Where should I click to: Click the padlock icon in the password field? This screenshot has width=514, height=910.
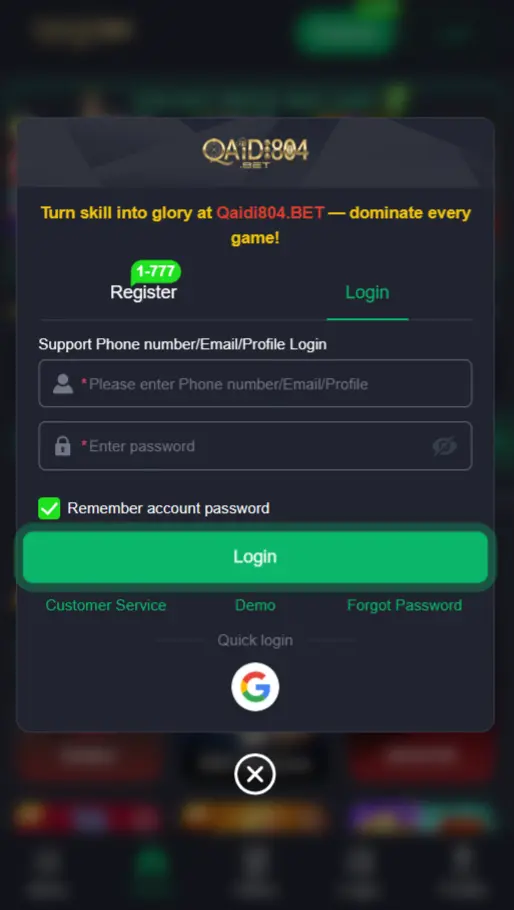pos(63,446)
